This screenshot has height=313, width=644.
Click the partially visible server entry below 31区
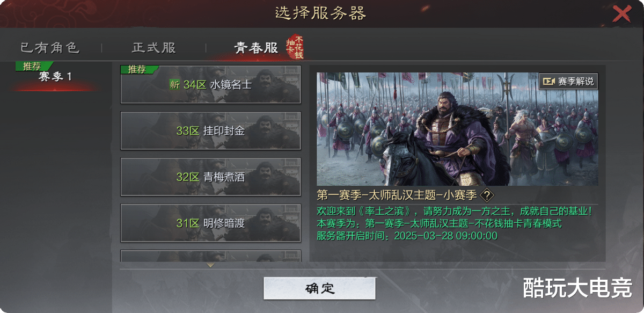[210, 256]
